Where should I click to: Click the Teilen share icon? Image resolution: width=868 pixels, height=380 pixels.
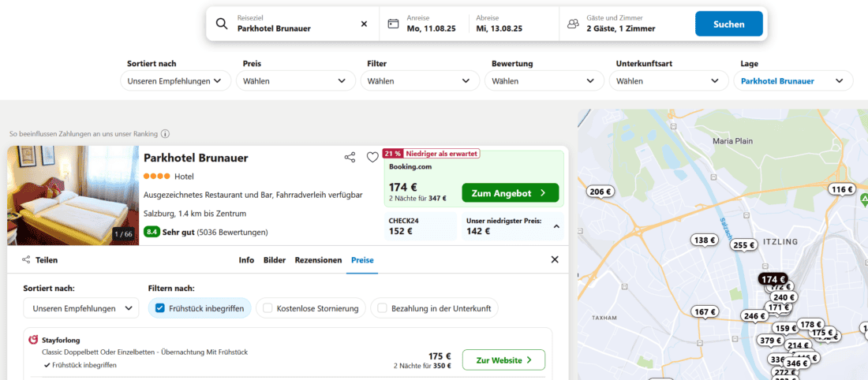[x=27, y=259]
